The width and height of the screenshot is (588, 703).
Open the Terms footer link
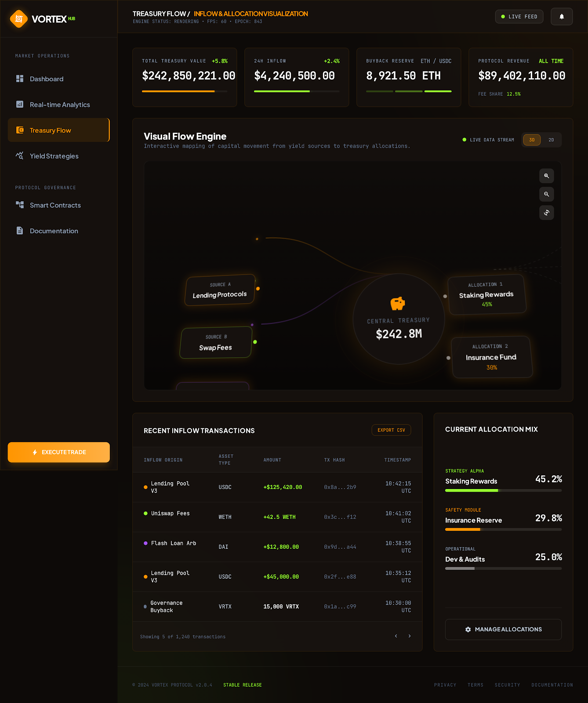point(475,685)
